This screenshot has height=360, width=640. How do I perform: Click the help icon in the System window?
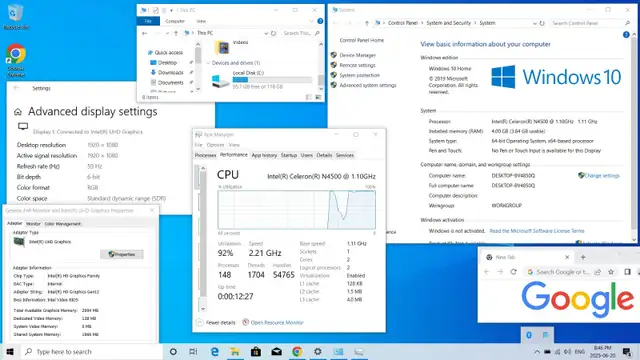tap(626, 35)
